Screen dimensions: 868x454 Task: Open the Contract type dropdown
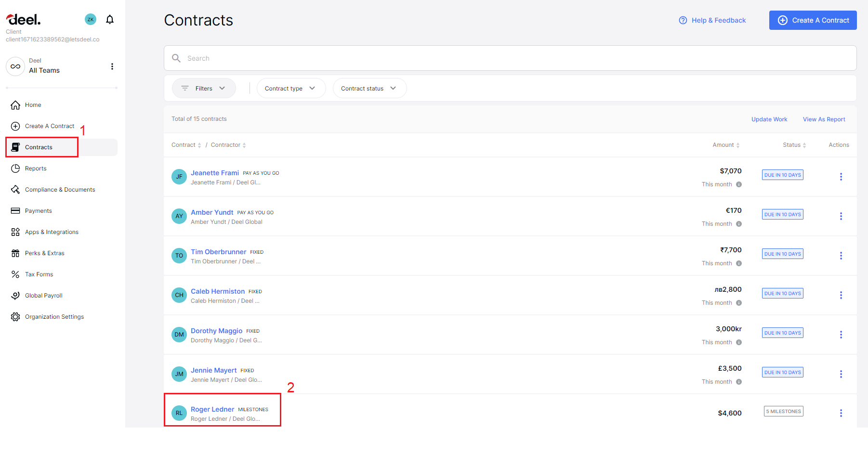click(291, 88)
